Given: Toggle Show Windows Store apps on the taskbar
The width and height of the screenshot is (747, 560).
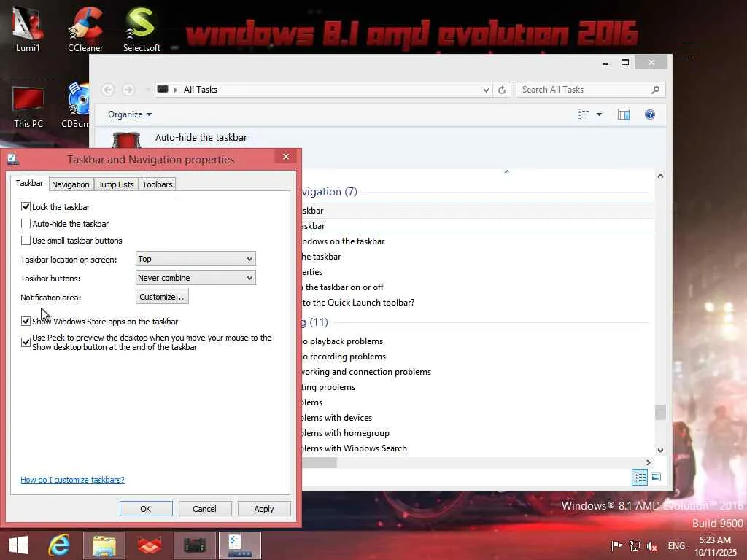Looking at the screenshot, I should (26, 321).
